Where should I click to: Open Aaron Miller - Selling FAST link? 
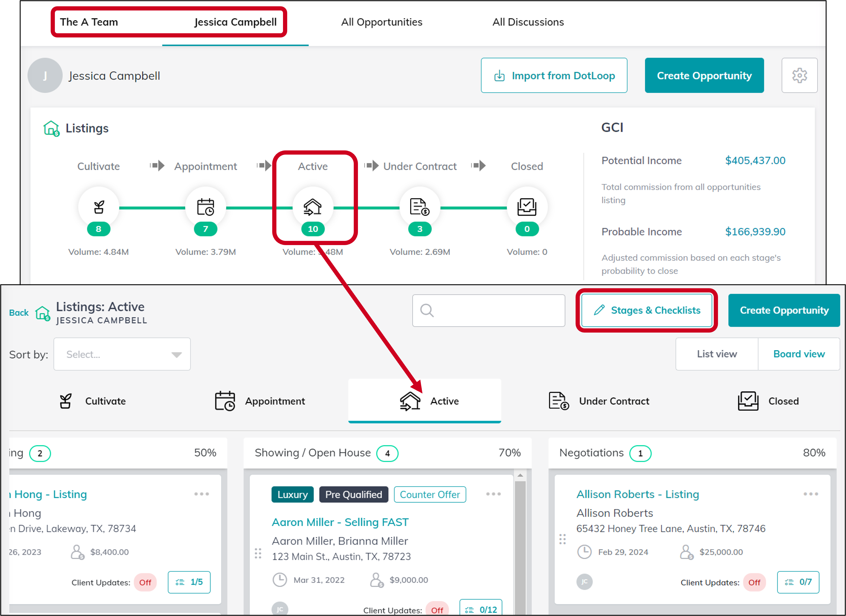340,522
